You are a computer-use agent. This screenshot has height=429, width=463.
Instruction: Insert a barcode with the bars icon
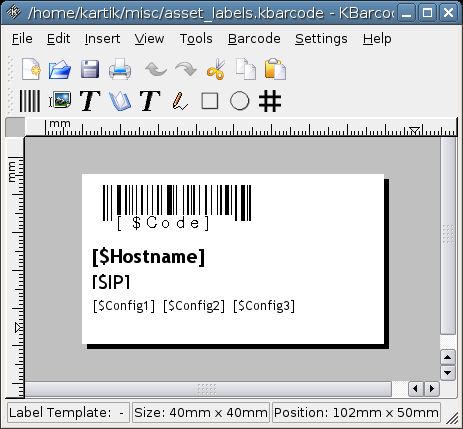click(x=30, y=101)
